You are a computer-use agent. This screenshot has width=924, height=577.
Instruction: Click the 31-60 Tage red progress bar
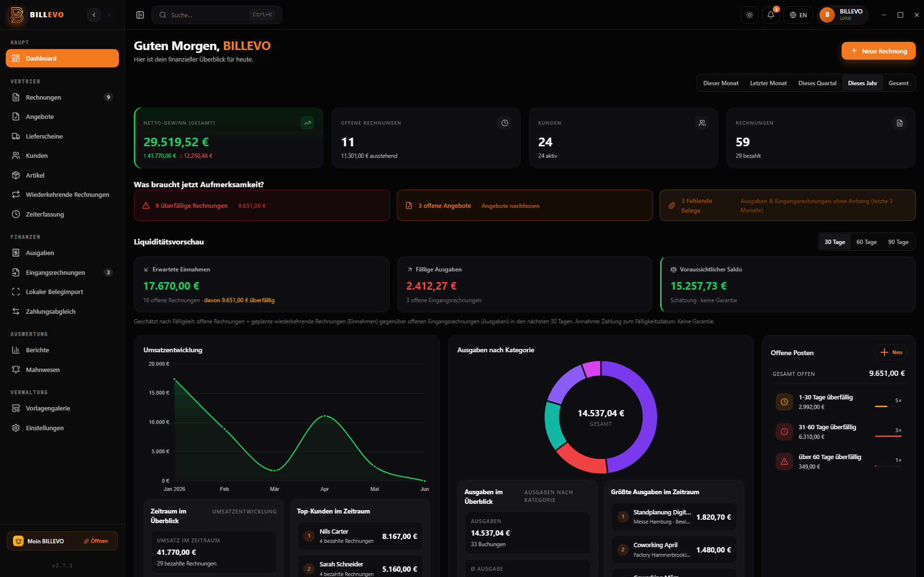tap(888, 436)
